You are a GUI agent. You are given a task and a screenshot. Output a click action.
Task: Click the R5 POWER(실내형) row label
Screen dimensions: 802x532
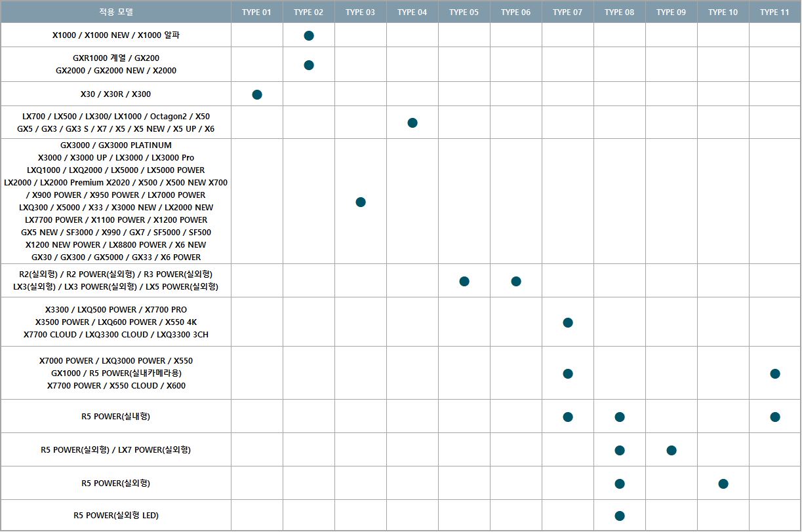[x=116, y=417]
